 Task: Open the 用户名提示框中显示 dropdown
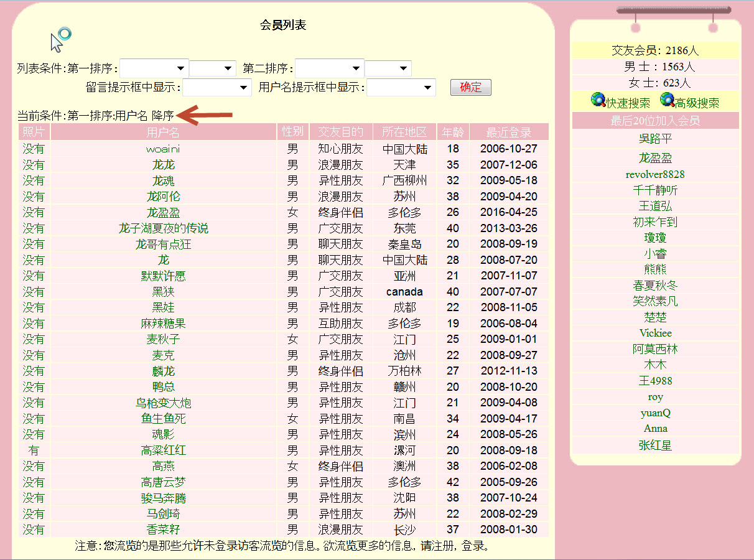click(401, 88)
